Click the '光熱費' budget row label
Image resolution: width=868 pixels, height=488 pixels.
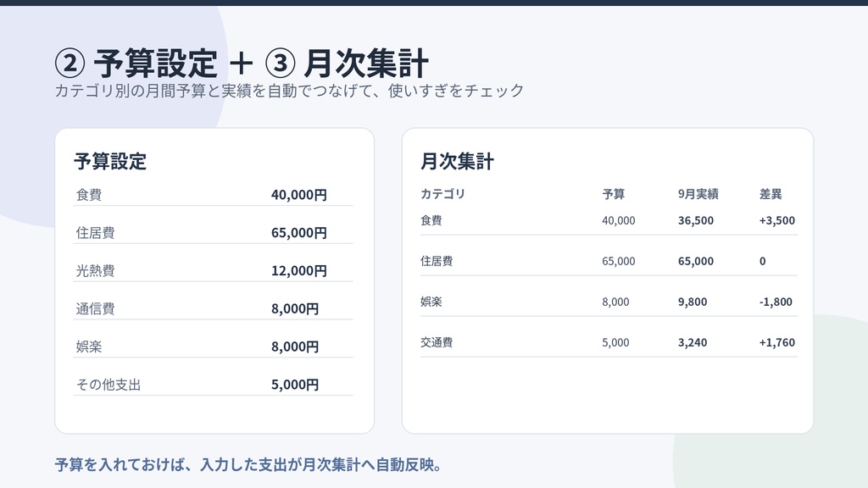tap(95, 270)
